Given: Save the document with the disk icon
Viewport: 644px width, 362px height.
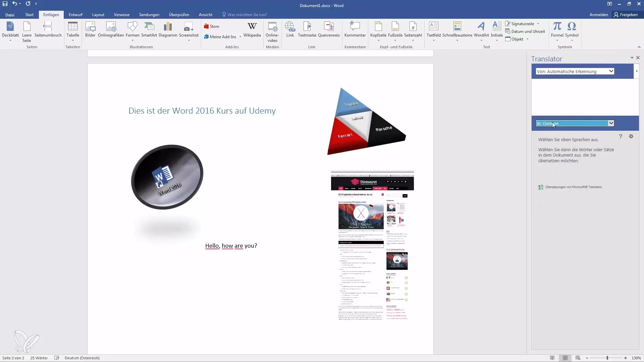Looking at the screenshot, I should coord(5,4).
